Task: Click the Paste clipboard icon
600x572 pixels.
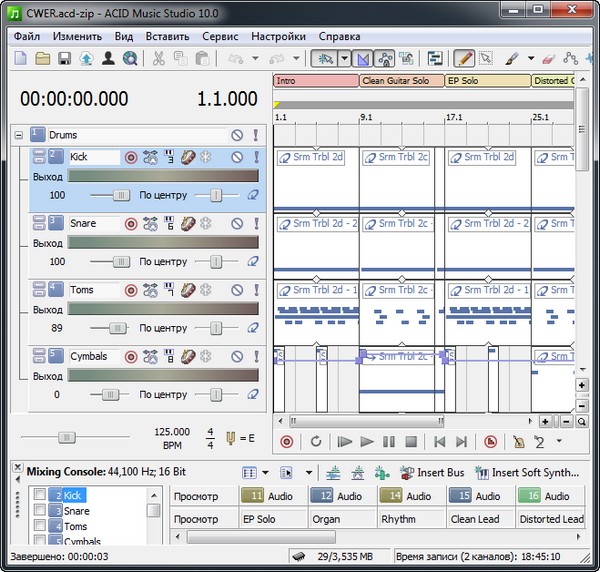Action: click(202, 59)
